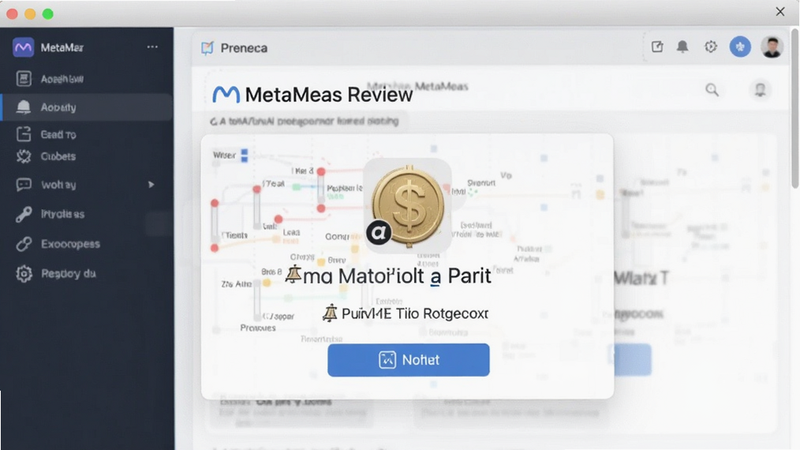Click the Wiser legend blue marker

pos(244,155)
